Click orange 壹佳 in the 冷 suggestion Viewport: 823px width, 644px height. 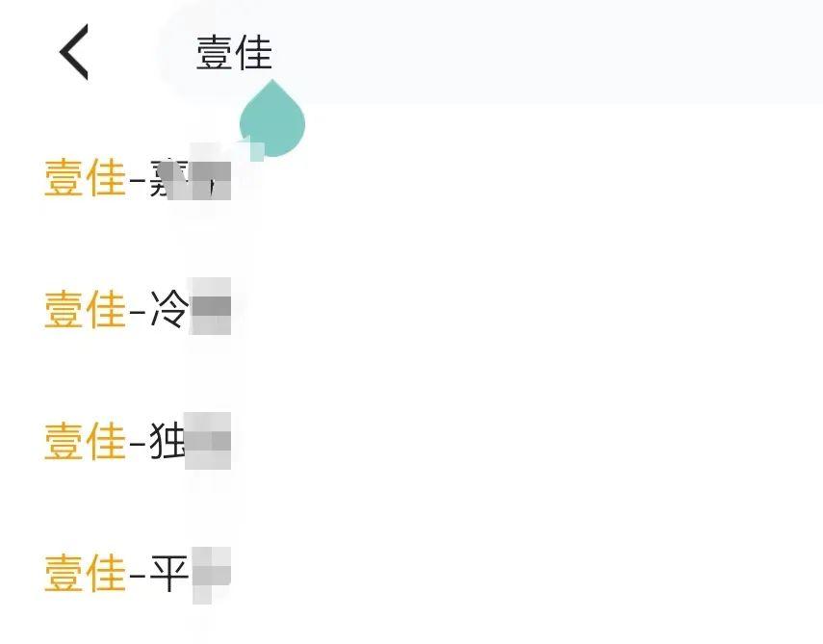coord(85,311)
